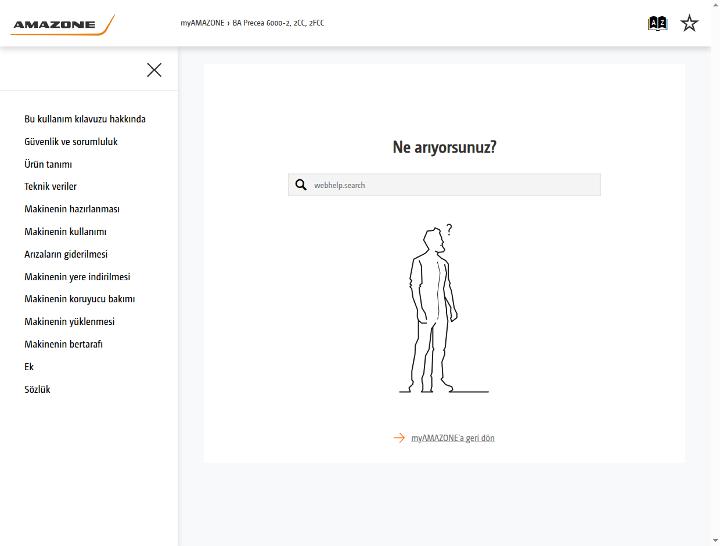Viewport: 720px width, 546px height.
Task: Click the thinking man illustration
Action: [x=443, y=309]
